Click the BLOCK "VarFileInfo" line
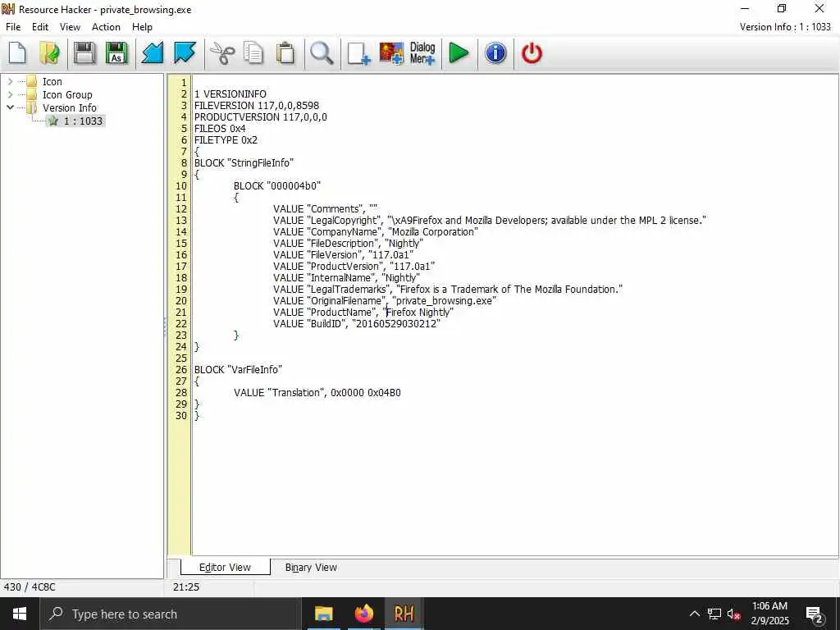This screenshot has width=840, height=630. coord(238,370)
